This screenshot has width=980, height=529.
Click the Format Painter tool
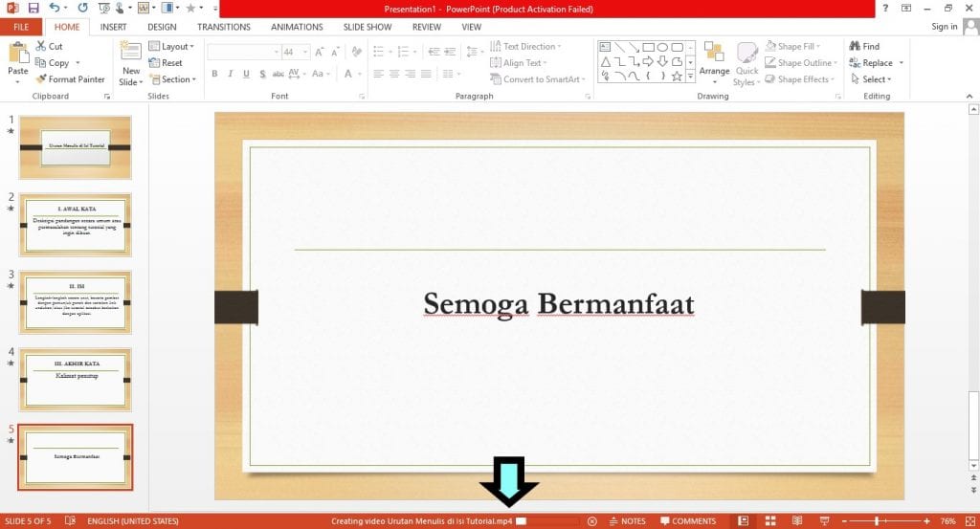click(x=71, y=79)
